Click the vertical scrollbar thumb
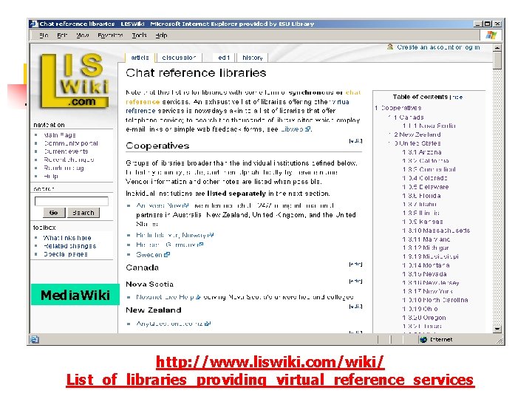The height and width of the screenshot is (399, 532). click(497, 61)
